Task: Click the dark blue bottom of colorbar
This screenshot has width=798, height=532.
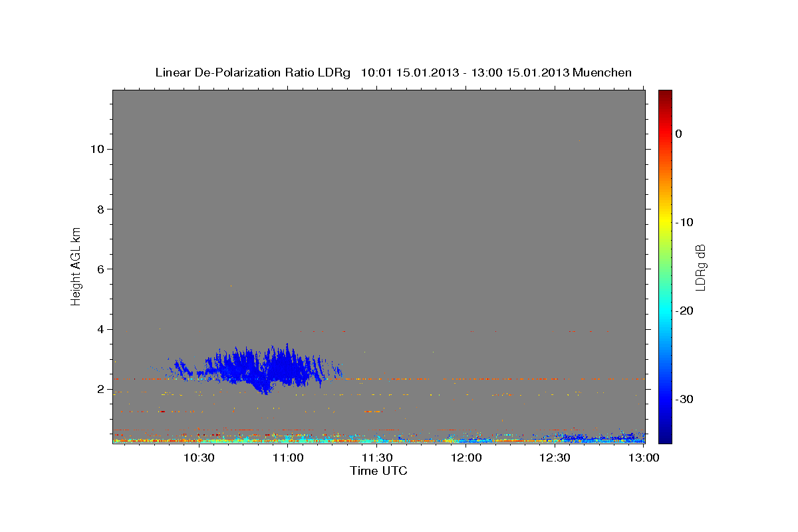Action: click(665, 436)
